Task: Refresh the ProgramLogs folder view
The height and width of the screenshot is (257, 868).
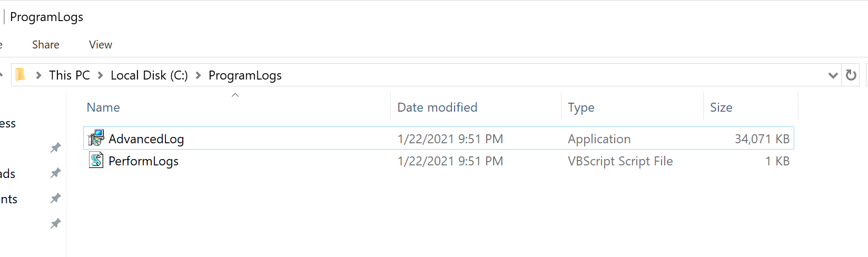Action: point(851,75)
